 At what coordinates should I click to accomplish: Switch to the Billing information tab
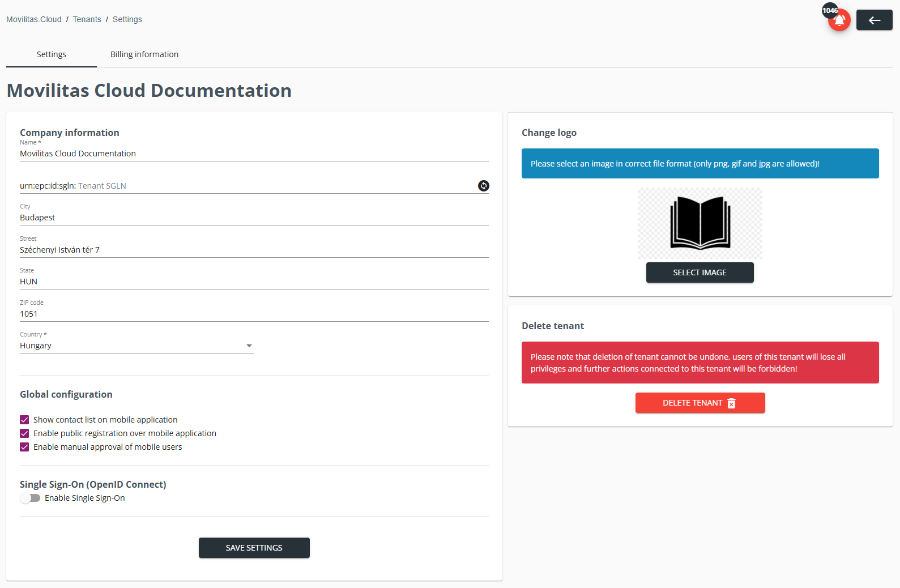coord(144,54)
